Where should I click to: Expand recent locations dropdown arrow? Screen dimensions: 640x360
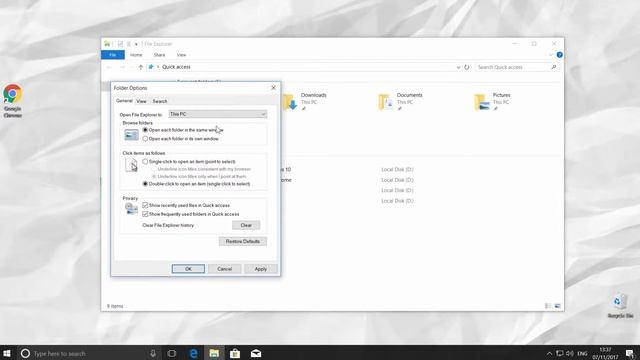click(131, 67)
